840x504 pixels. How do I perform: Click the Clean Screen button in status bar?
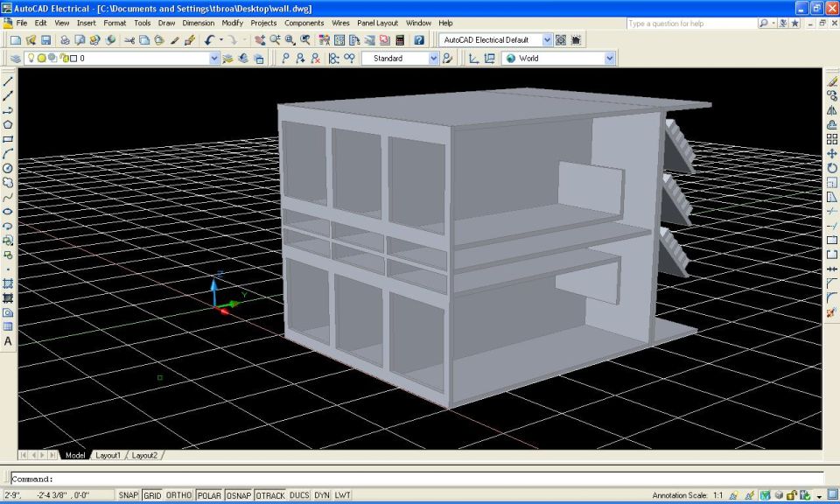click(x=832, y=495)
